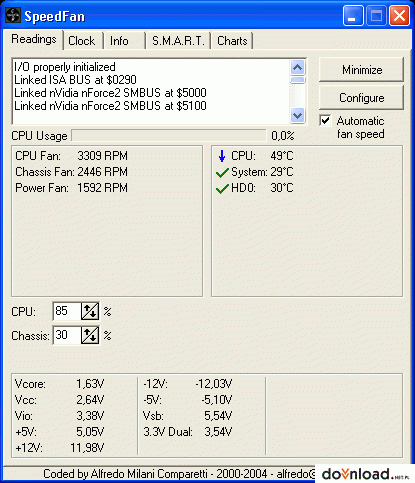
Task: Click the green checkmark next to HD0 temperature
Action: click(222, 189)
